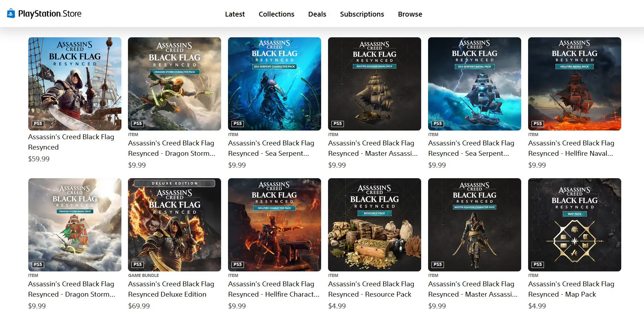This screenshot has height=317, width=644.
Task: Click the 'Resynced - Hellfire Naval...' title link
Action: coord(571,148)
